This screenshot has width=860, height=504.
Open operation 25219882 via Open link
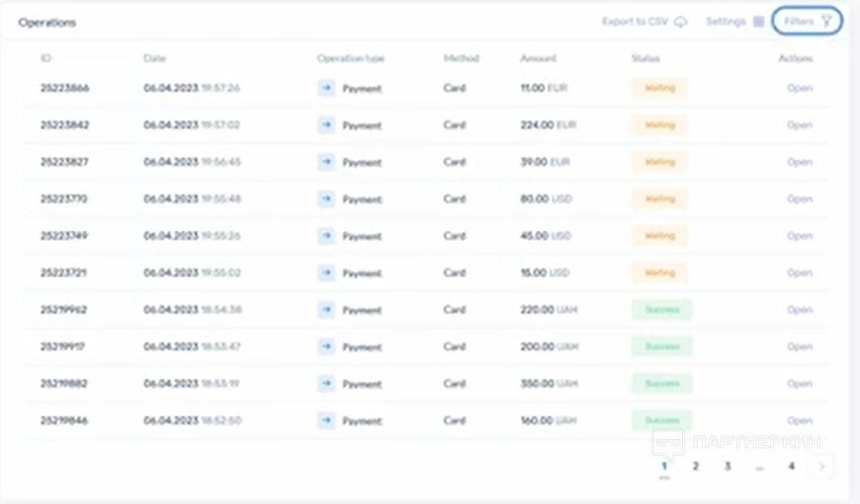pos(800,384)
